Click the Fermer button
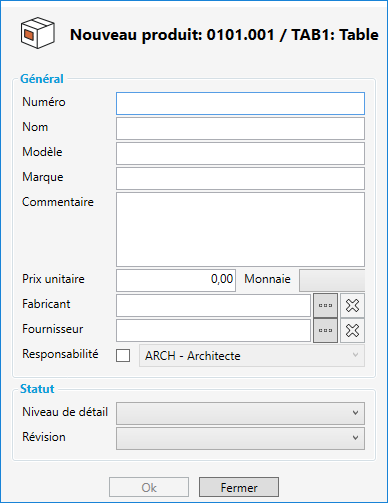The image size is (388, 503). coord(239,488)
